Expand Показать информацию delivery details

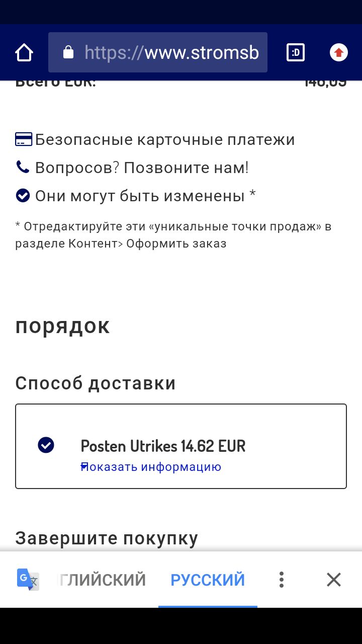click(x=151, y=467)
